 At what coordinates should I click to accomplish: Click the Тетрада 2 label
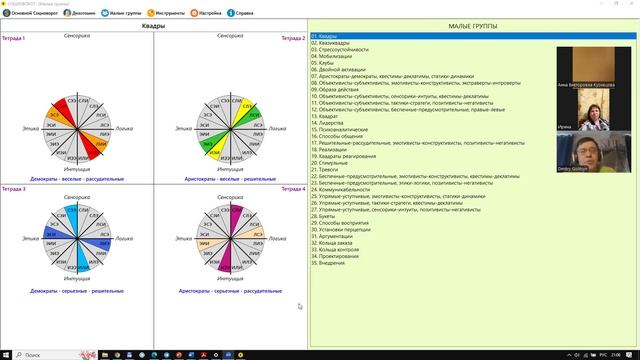point(293,38)
